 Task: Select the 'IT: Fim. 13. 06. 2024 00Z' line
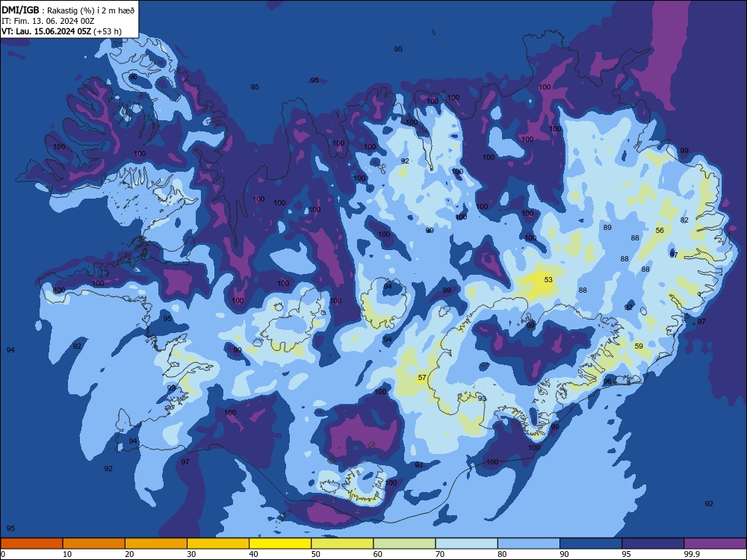48,21
